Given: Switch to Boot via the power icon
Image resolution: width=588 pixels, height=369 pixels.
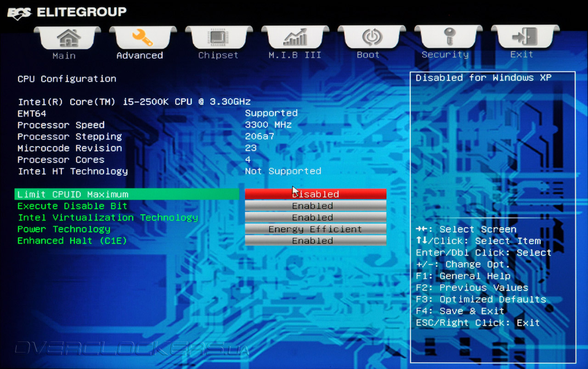Looking at the screenshot, I should tap(372, 37).
